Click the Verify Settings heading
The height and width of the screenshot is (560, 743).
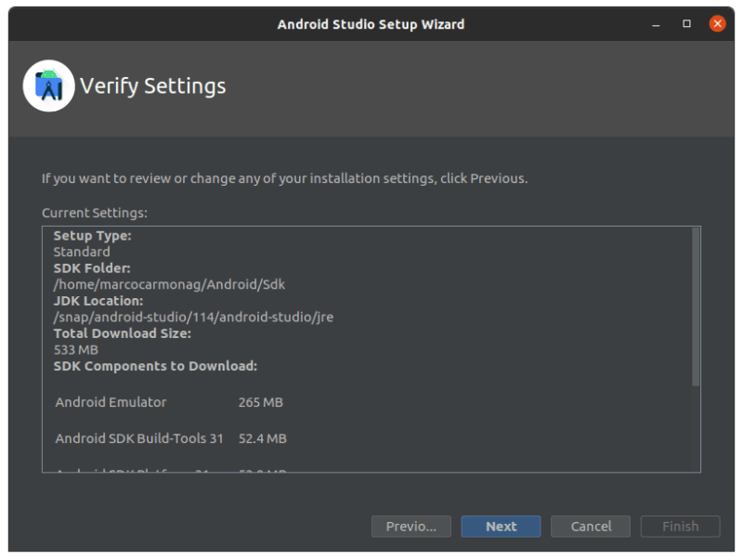152,86
